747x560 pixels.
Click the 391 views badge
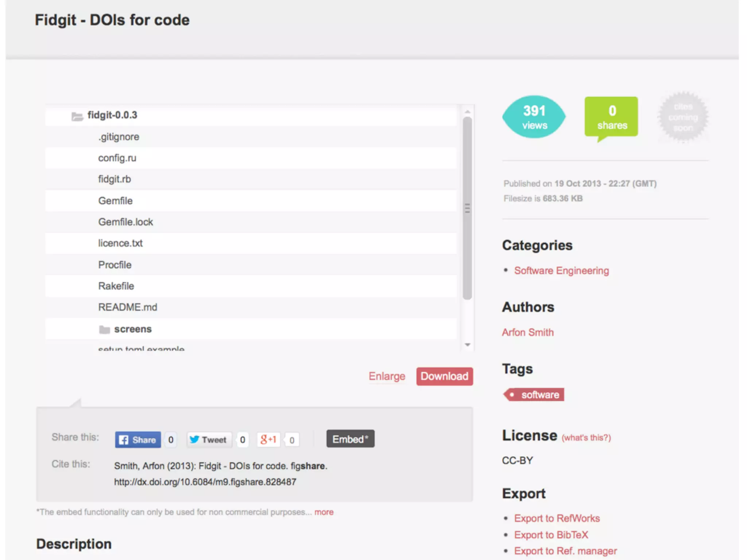[534, 117]
